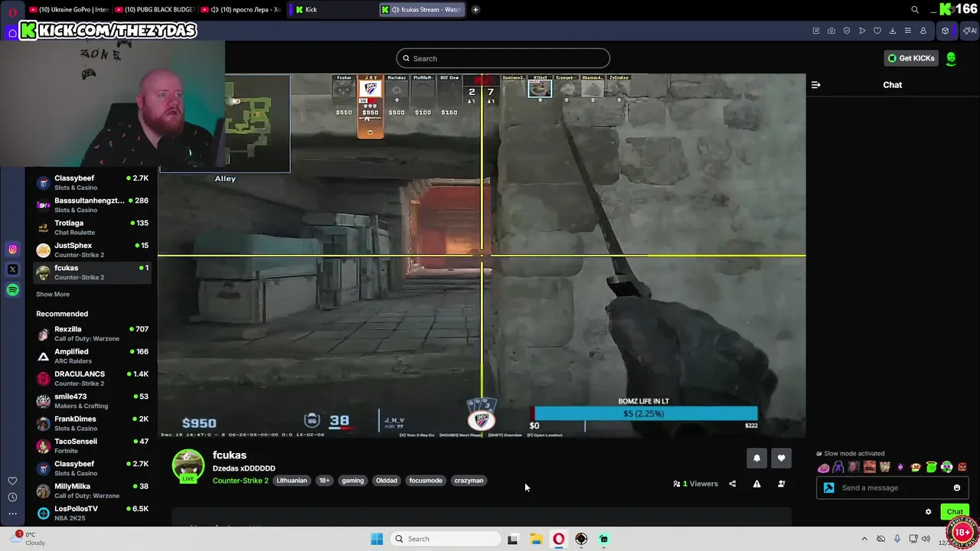980x551 pixels.
Task: Toggle follow heart button for fcukas
Action: 781,458
